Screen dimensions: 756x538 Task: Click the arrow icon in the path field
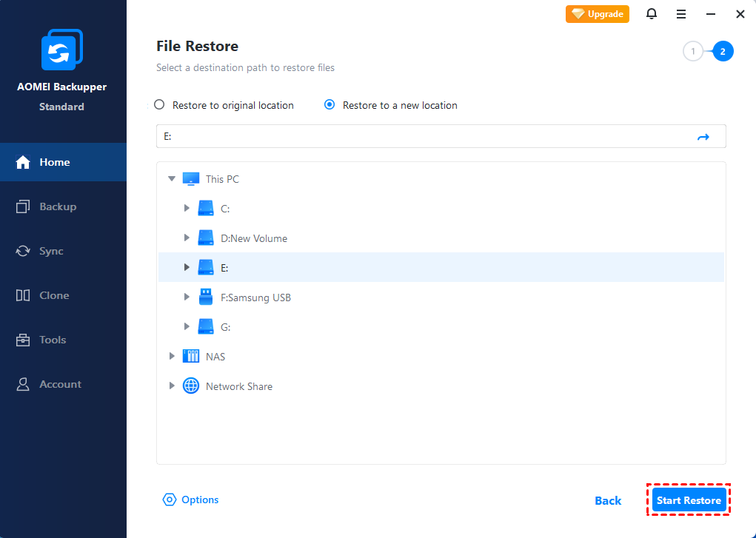coord(703,136)
